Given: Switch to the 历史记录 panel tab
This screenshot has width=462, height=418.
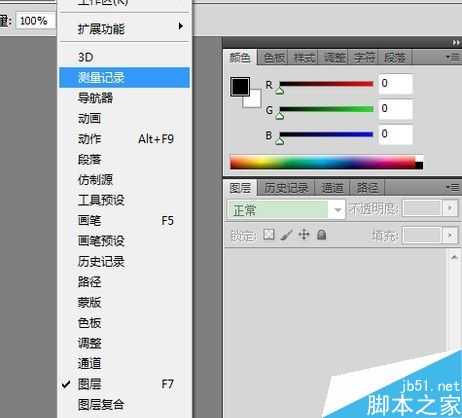Looking at the screenshot, I should tap(286, 188).
